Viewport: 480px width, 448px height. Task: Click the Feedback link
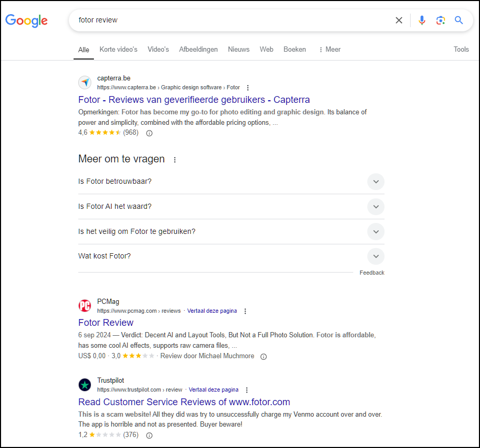(x=371, y=272)
